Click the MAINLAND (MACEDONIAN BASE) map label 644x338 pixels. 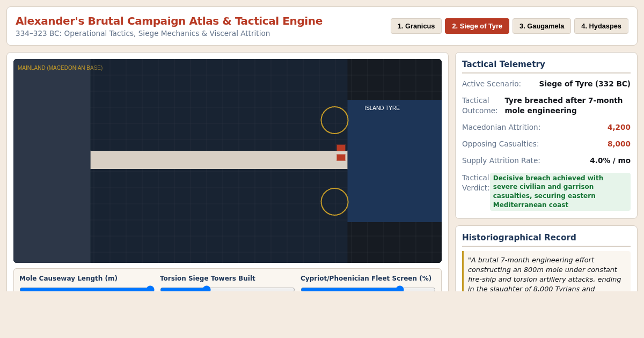[x=60, y=68]
